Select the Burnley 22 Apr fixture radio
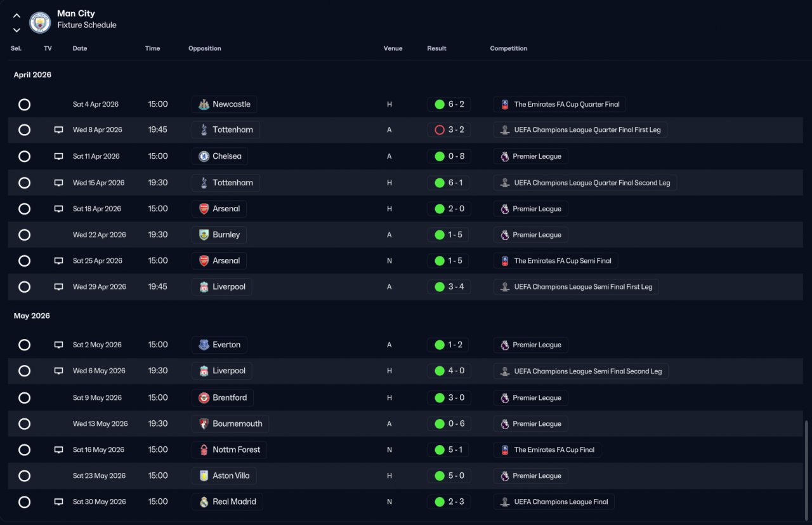Screen dimensions: 812x525 tap(24, 235)
